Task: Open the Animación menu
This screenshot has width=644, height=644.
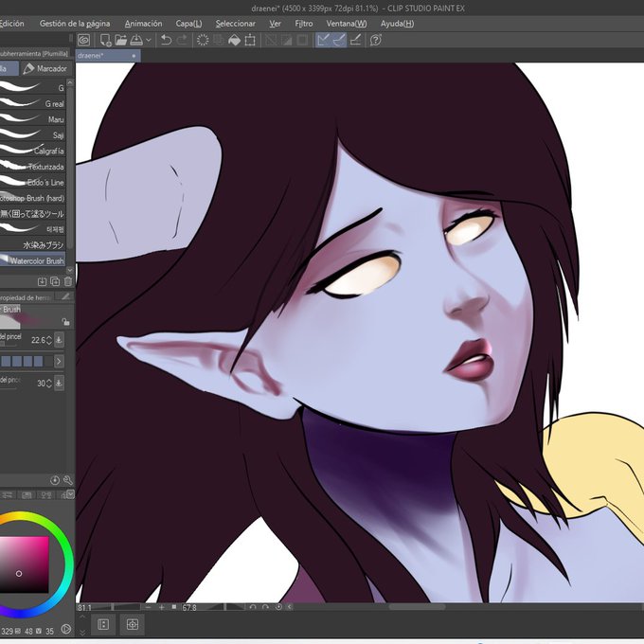Action: [143, 24]
